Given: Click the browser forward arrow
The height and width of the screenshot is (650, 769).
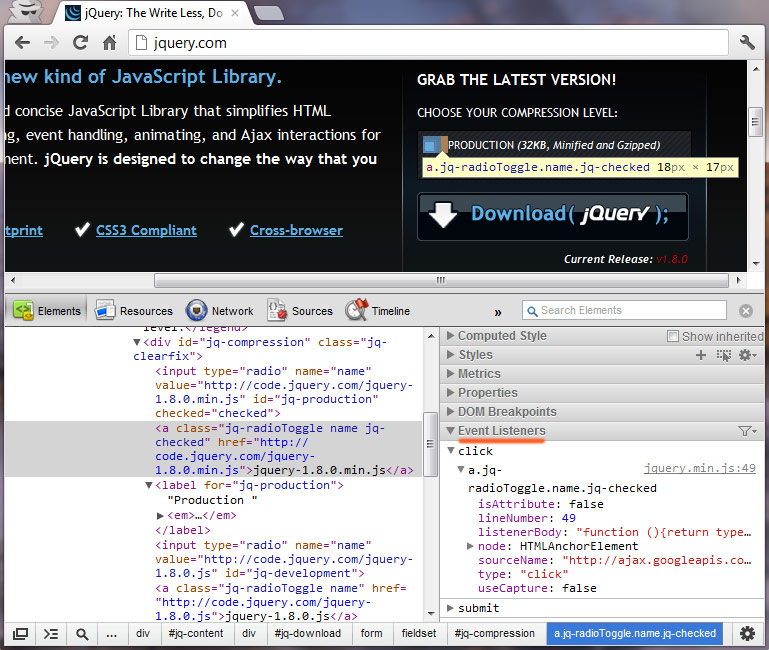Looking at the screenshot, I should click(x=51, y=43).
